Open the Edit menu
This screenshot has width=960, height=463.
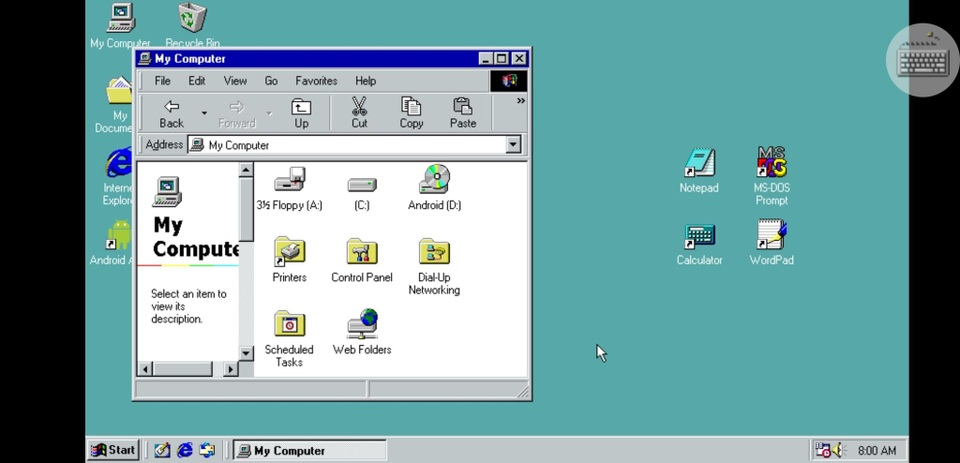[197, 81]
